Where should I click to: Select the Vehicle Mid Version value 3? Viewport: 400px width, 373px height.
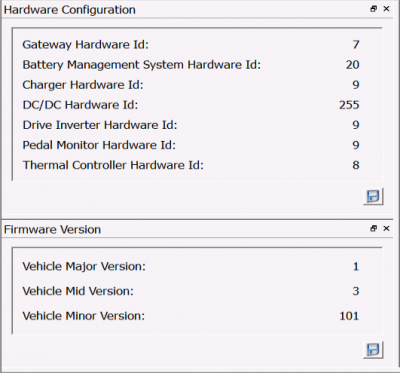point(356,291)
